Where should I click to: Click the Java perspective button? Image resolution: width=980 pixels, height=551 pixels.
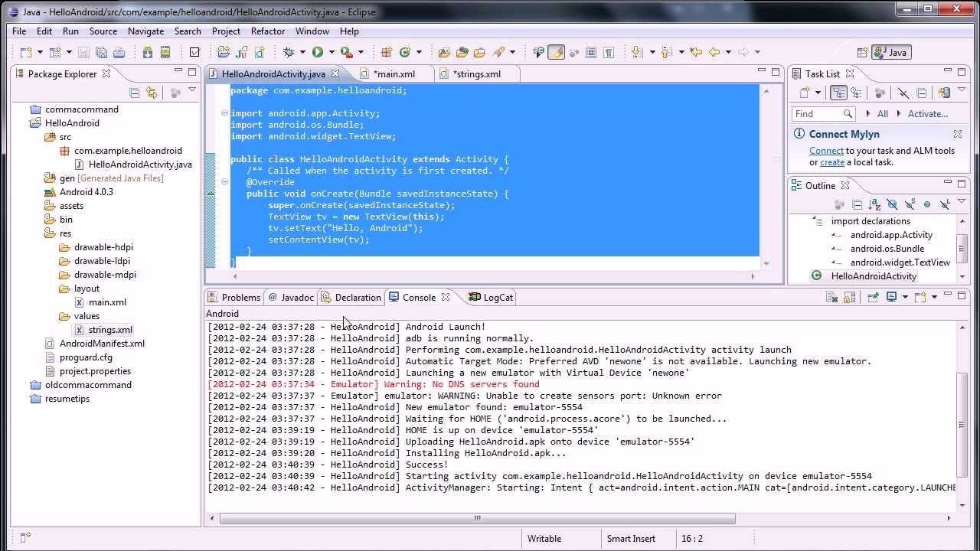[x=891, y=52]
